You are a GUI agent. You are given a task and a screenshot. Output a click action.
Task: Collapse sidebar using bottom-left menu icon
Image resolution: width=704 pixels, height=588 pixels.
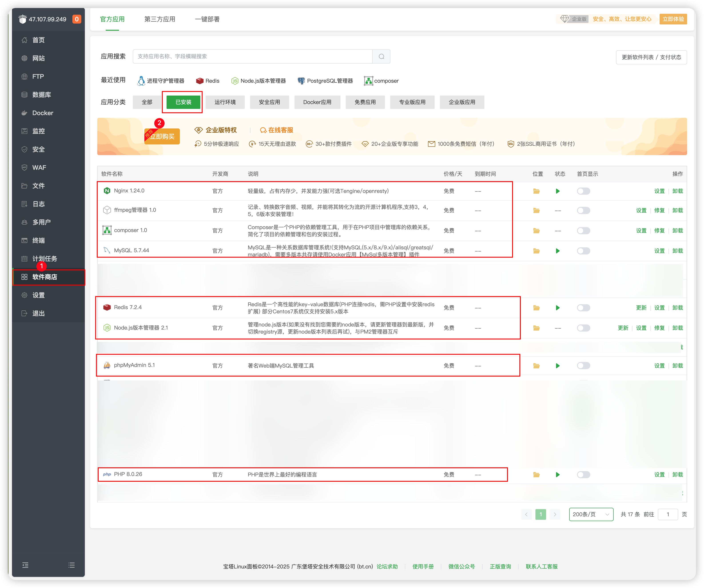[25, 565]
